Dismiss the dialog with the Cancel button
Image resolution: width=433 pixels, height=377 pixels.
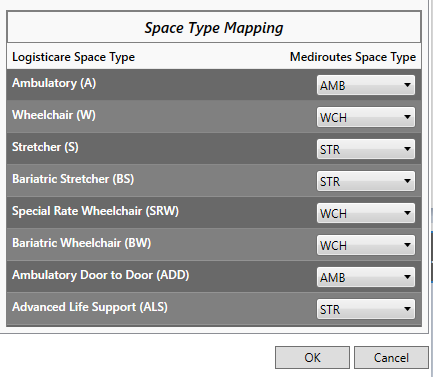click(x=391, y=358)
